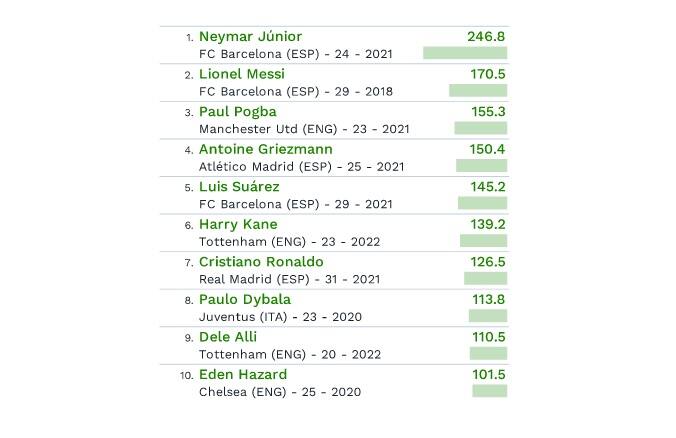
Task: Open Neymar Júnior player name link
Action: click(x=250, y=36)
